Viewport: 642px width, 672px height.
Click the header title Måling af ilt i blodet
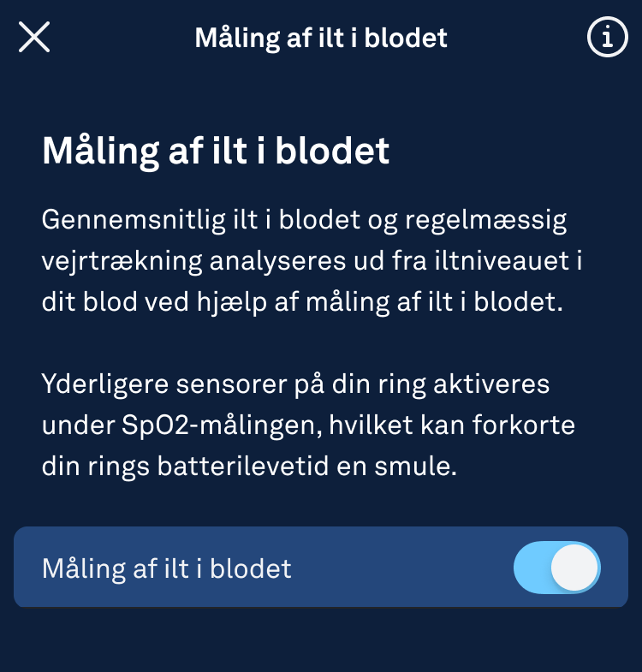[321, 38]
